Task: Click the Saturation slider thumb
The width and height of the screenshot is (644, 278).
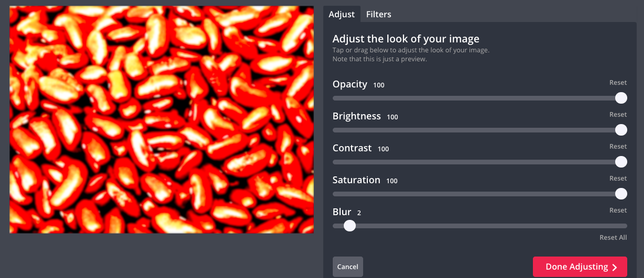Action: pos(621,194)
